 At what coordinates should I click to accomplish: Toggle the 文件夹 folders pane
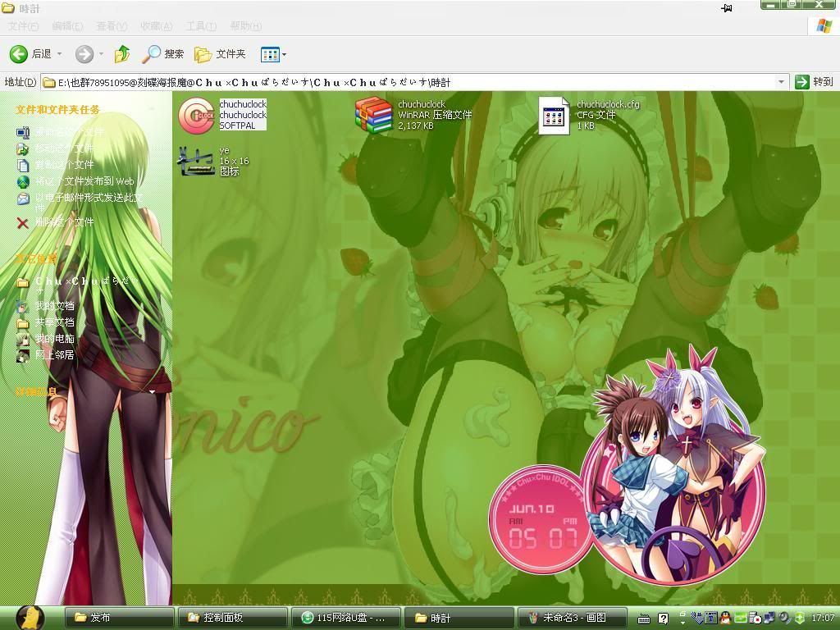(220, 54)
